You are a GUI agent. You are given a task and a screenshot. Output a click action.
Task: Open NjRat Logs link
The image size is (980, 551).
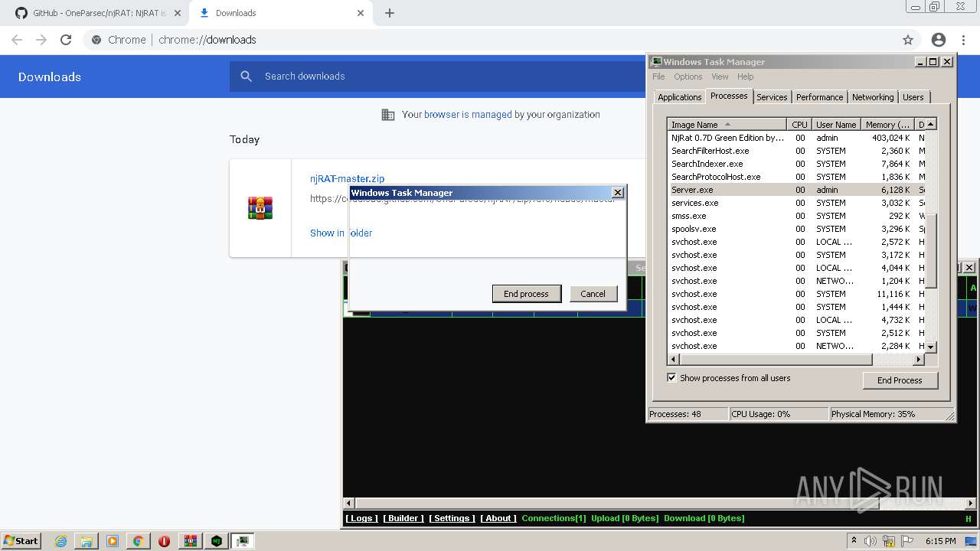(x=361, y=519)
